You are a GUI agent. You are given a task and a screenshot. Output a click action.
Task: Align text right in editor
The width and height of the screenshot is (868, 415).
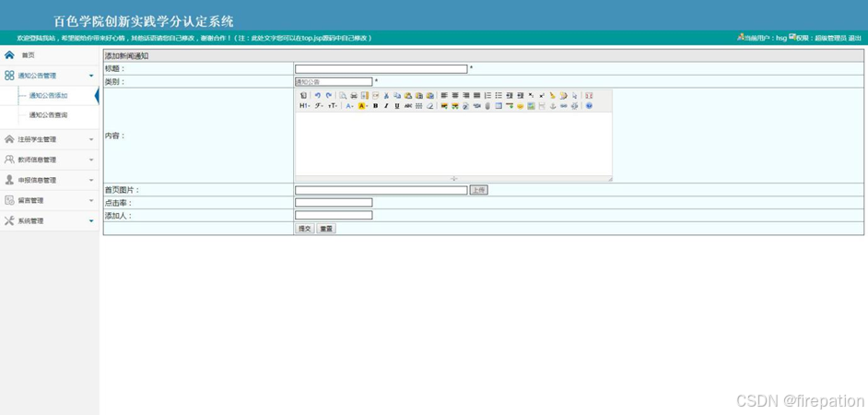[x=465, y=95]
